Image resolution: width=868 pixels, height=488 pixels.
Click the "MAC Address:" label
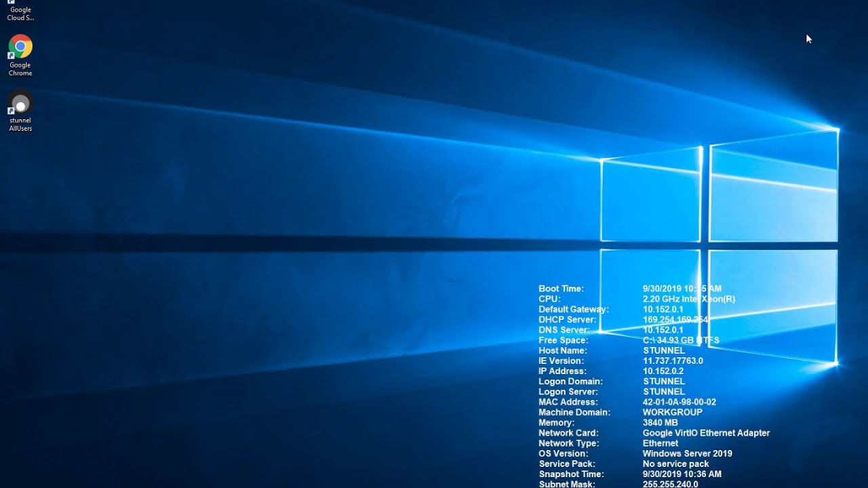pos(568,402)
